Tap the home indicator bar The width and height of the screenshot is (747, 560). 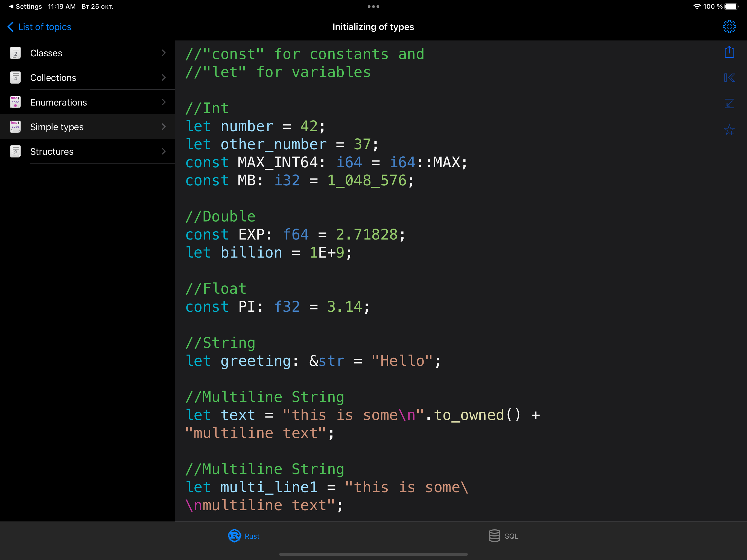point(373,554)
